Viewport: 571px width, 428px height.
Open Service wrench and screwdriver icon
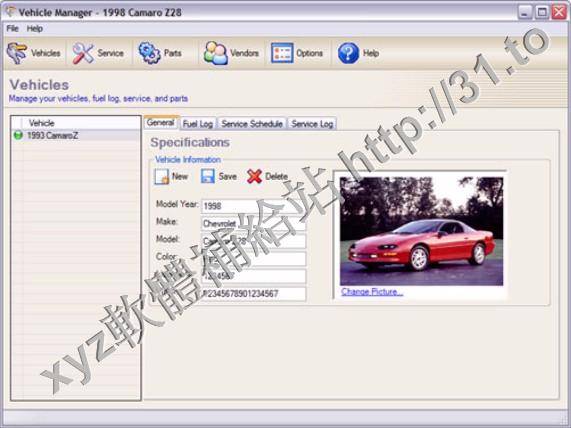[83, 53]
